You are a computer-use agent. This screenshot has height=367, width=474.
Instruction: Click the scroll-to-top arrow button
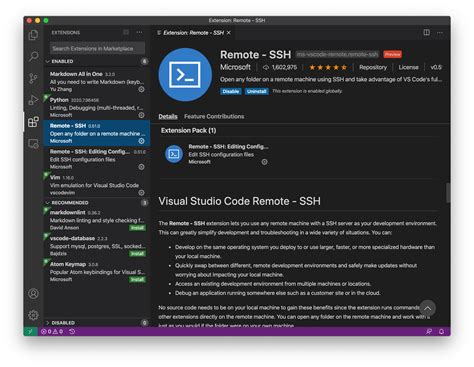click(427, 308)
